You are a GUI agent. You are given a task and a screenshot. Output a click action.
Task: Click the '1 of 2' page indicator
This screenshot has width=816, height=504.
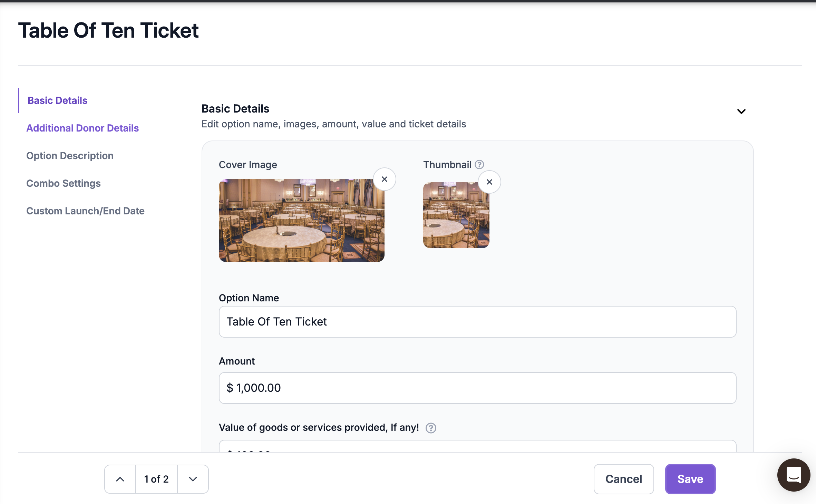tap(156, 479)
